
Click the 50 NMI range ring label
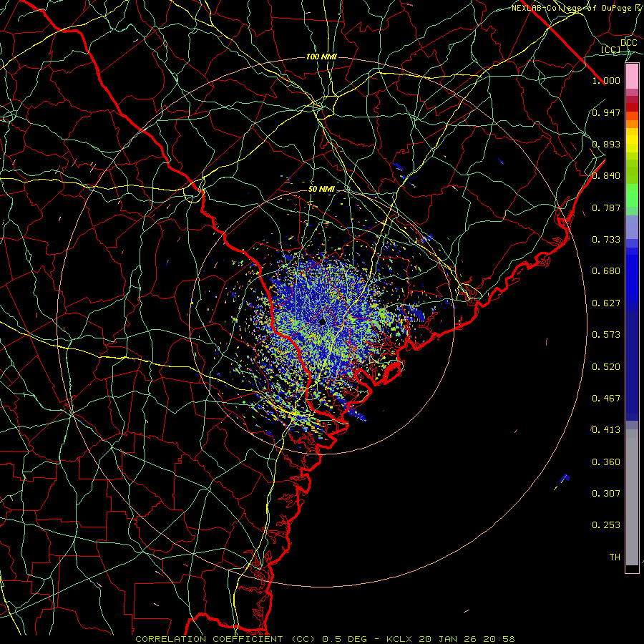click(321, 190)
